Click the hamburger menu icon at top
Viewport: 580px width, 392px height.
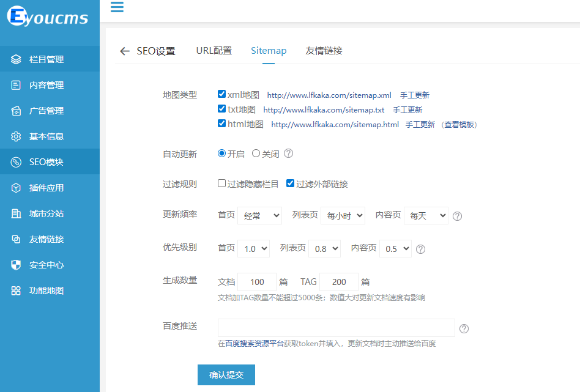coord(116,8)
